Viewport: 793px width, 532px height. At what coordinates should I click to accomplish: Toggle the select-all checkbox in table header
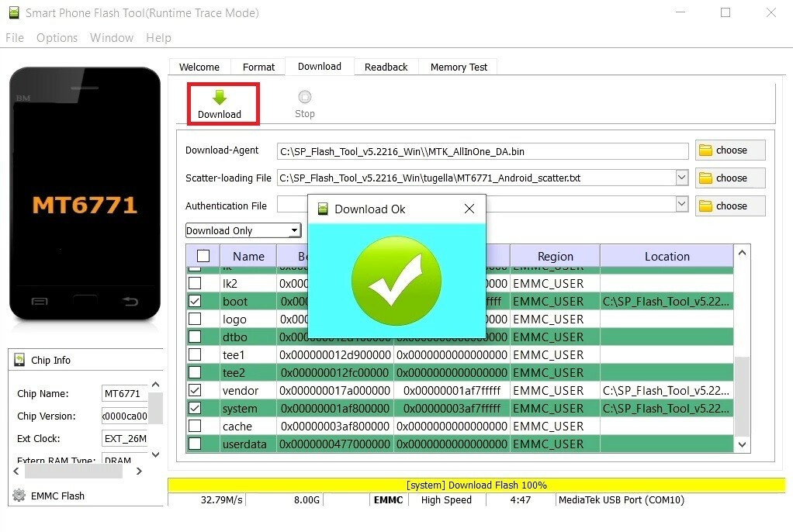point(203,256)
